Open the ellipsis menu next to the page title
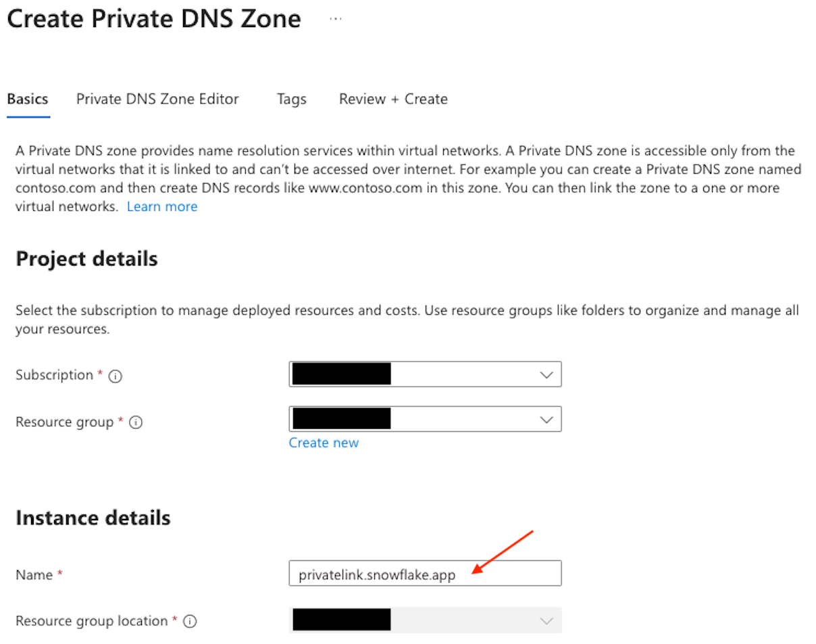816x644 pixels. point(336,18)
